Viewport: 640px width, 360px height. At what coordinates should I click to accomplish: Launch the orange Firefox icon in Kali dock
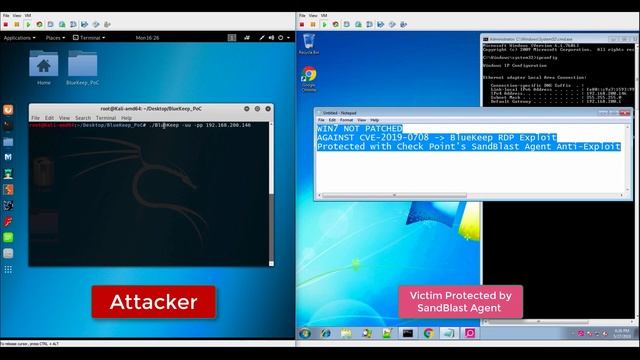coord(8,109)
